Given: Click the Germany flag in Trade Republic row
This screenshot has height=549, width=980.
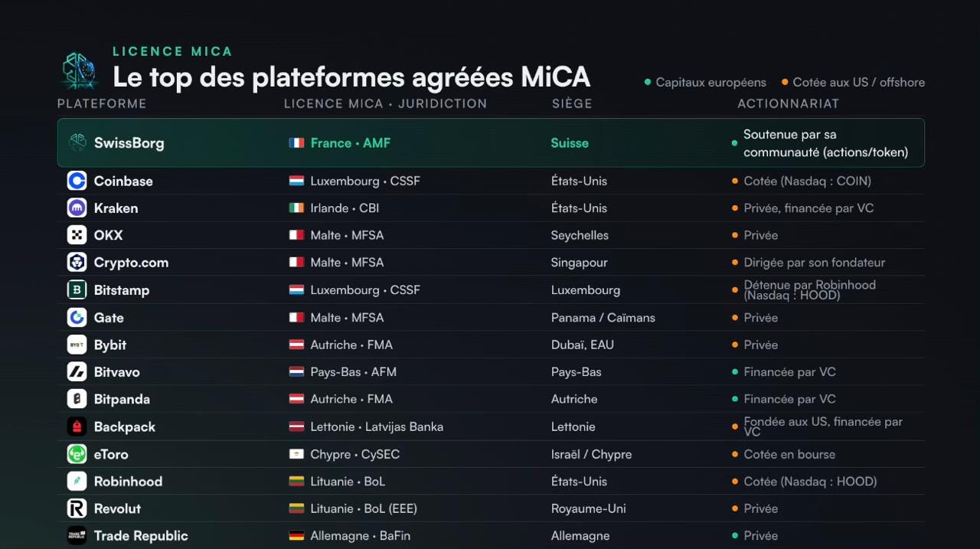Looking at the screenshot, I should (x=296, y=535).
